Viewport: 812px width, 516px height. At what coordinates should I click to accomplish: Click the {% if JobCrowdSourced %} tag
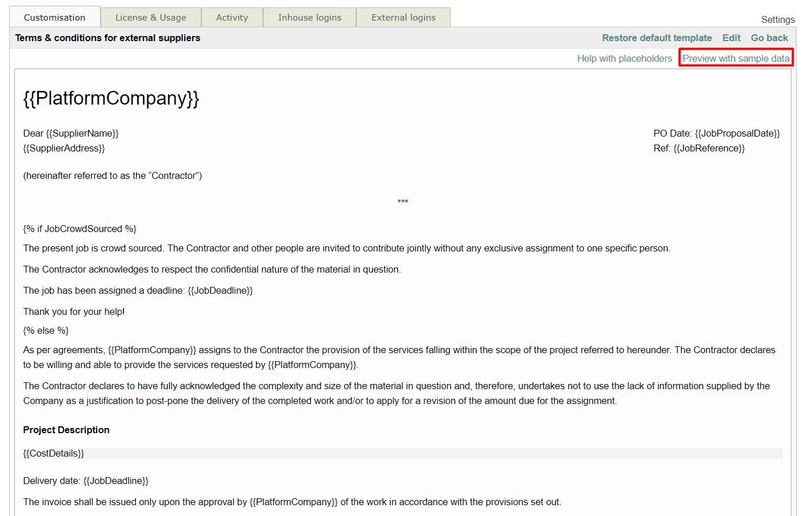click(x=79, y=229)
